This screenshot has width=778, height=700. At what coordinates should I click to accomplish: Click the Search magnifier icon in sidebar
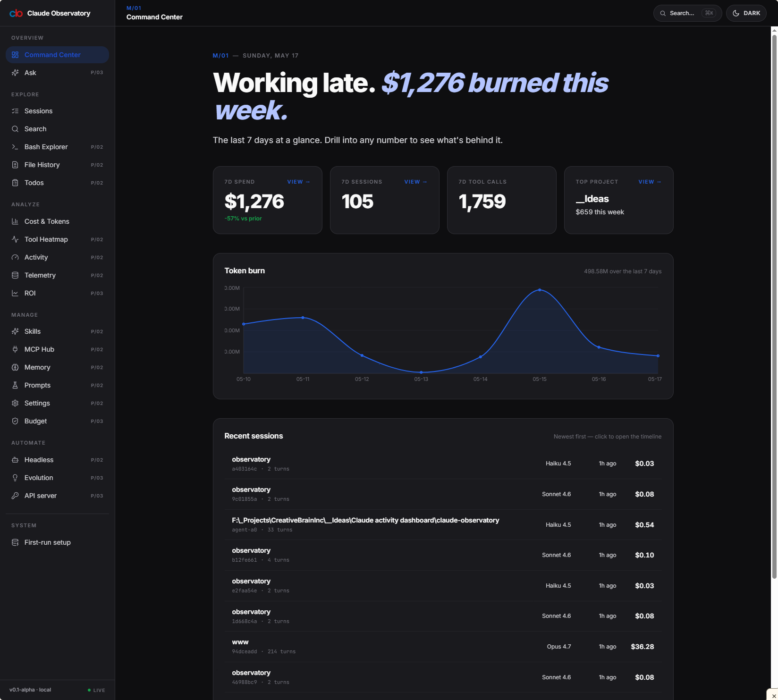15,129
